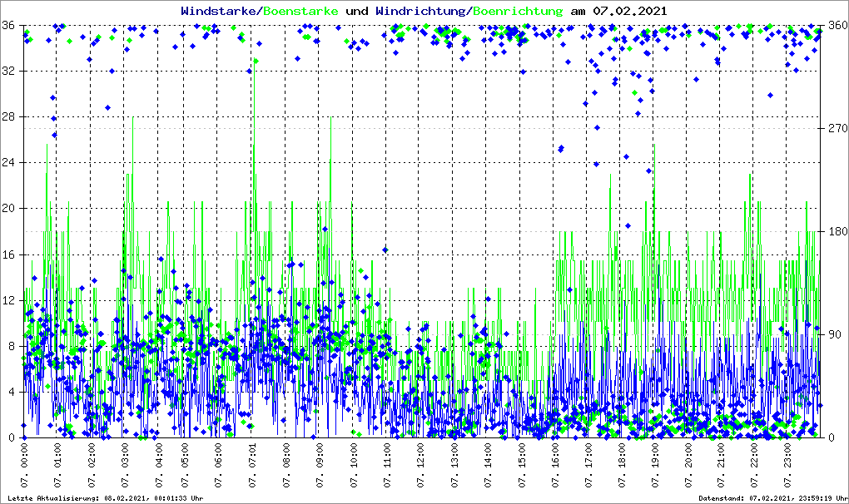Viewport: 849px width, 504px height.
Task: Click the 'Datenstand' timestamp at bottom right
Action: (772, 498)
